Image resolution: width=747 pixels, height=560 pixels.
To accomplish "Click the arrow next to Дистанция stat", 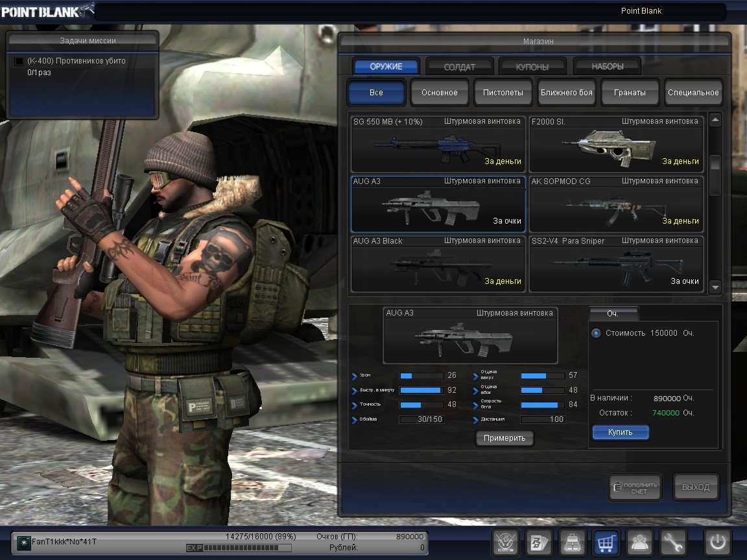I will (x=475, y=420).
